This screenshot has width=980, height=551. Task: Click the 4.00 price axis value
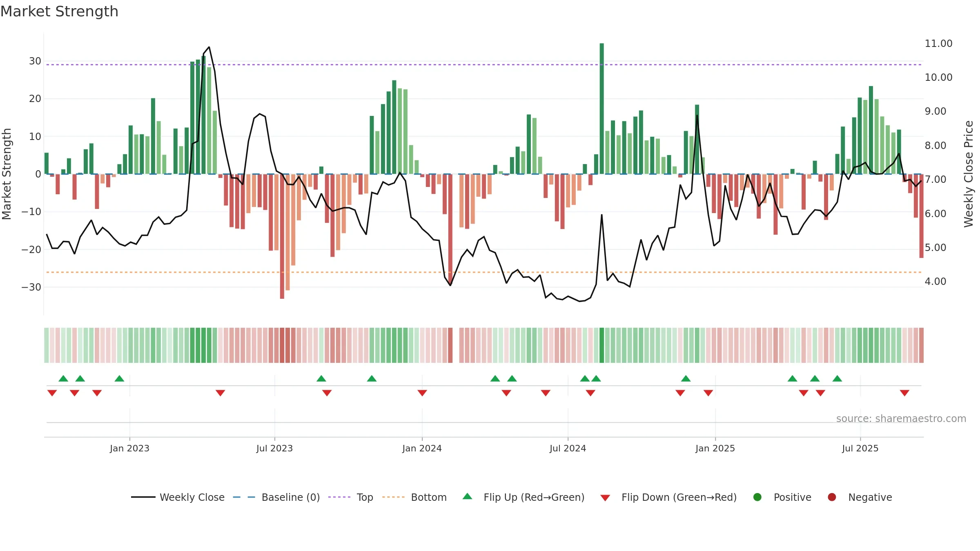point(935,281)
